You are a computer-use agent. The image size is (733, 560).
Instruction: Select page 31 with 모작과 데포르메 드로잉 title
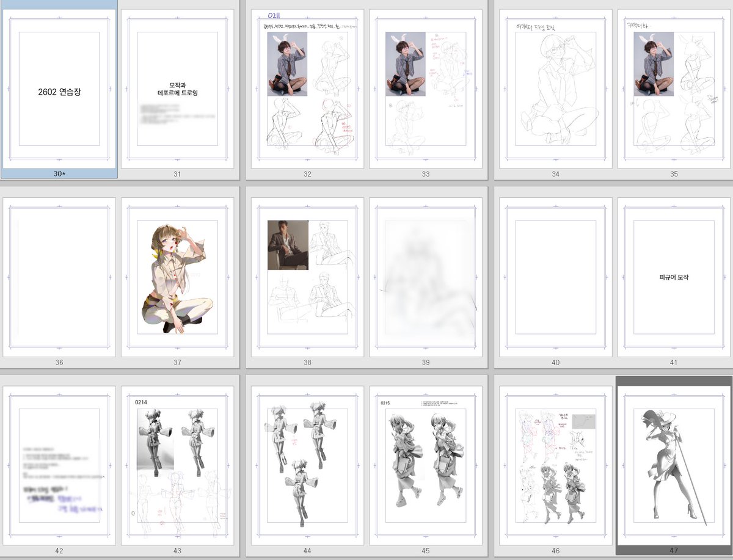coord(177,89)
